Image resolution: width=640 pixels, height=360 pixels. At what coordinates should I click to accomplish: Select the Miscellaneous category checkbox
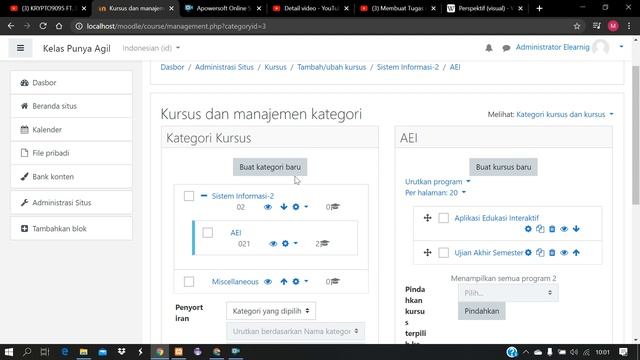coord(189,282)
